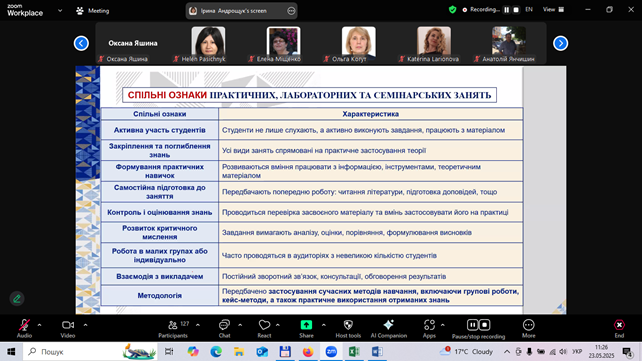Open the Participants panel
The image size is (643, 362).
(173, 329)
